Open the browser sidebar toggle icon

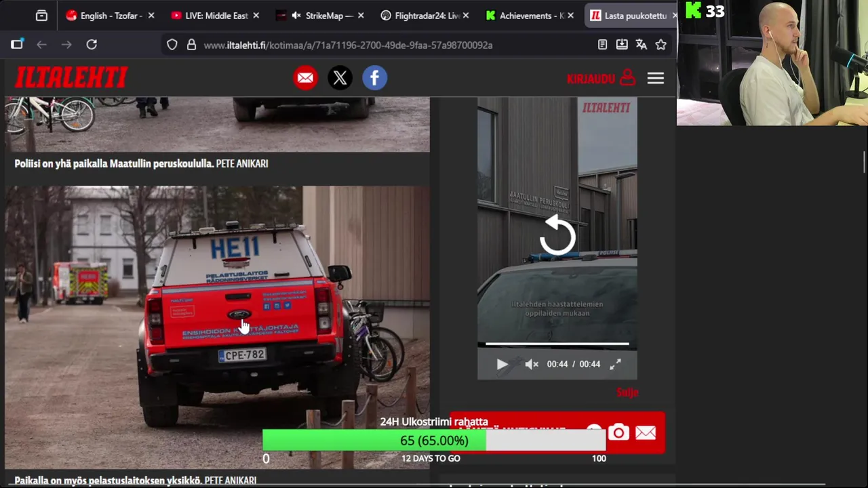click(17, 45)
